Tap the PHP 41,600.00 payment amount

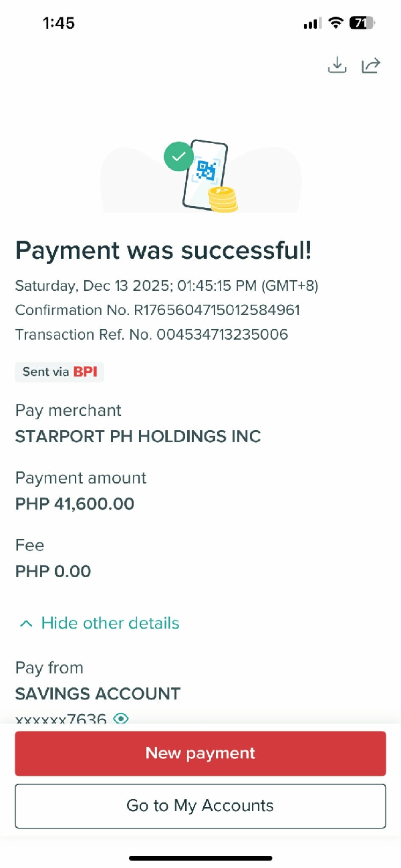[75, 504]
